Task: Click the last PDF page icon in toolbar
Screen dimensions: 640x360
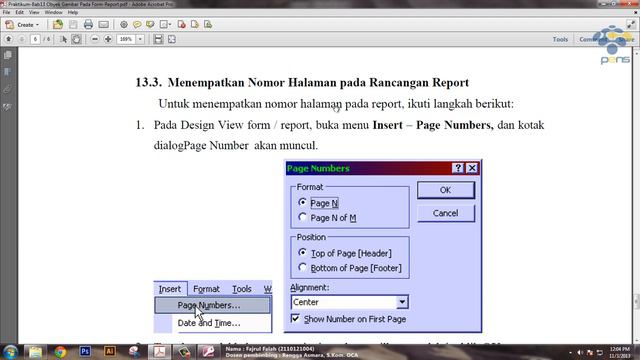Action: 208,24
